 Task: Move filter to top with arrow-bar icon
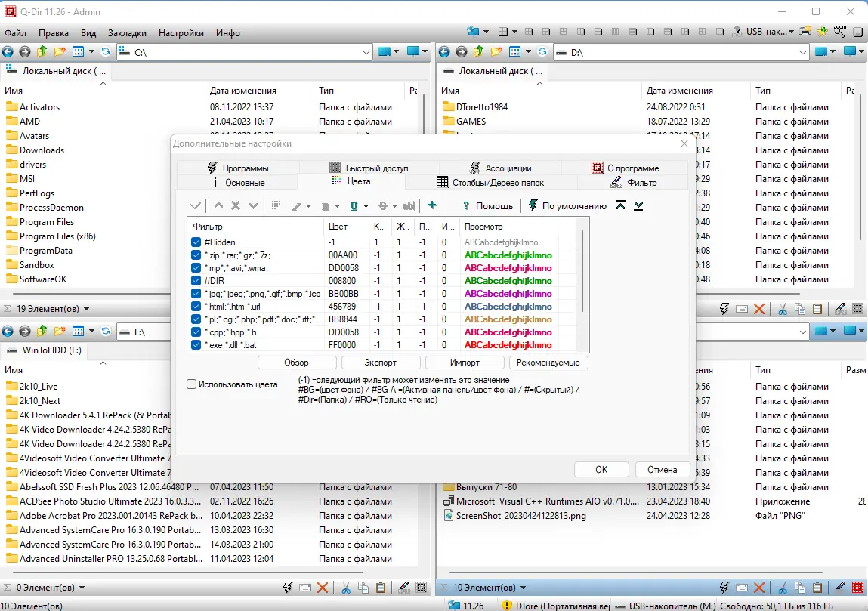click(620, 205)
